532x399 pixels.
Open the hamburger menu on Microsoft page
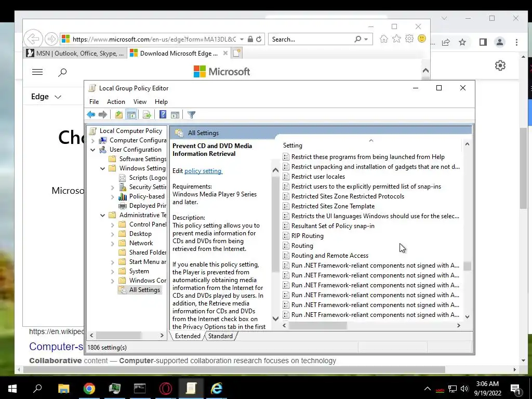pos(37,72)
